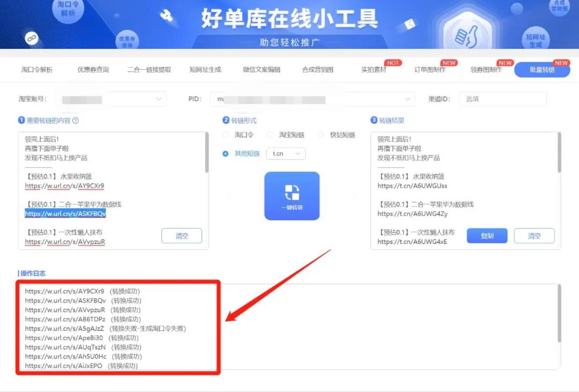Viewport: 579px width, 392px height.
Task: Click the 一键转链 convert button
Action: coord(292,196)
